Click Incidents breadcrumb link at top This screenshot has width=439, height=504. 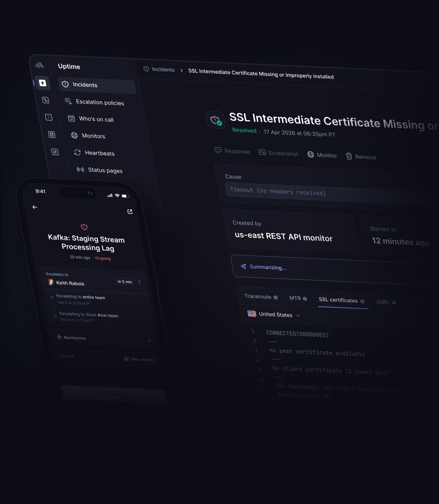[x=163, y=69]
